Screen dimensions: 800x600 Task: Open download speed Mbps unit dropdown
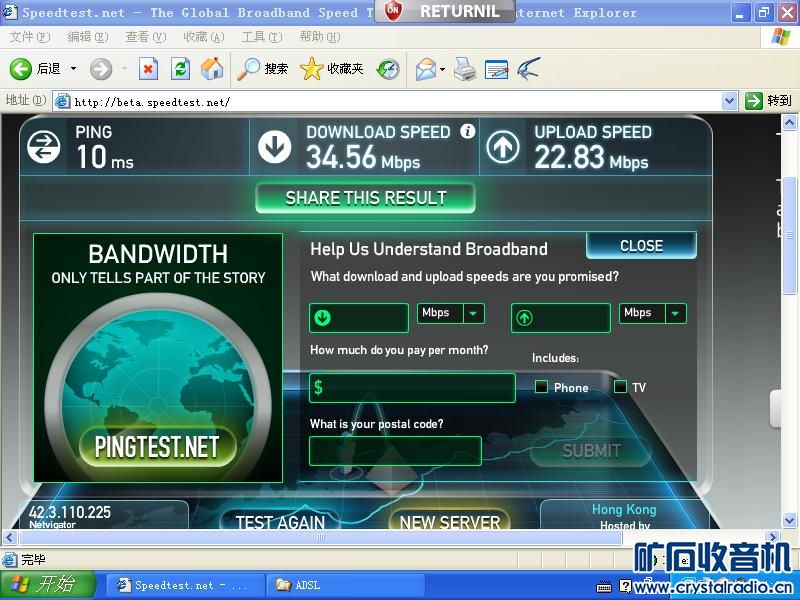click(x=473, y=313)
